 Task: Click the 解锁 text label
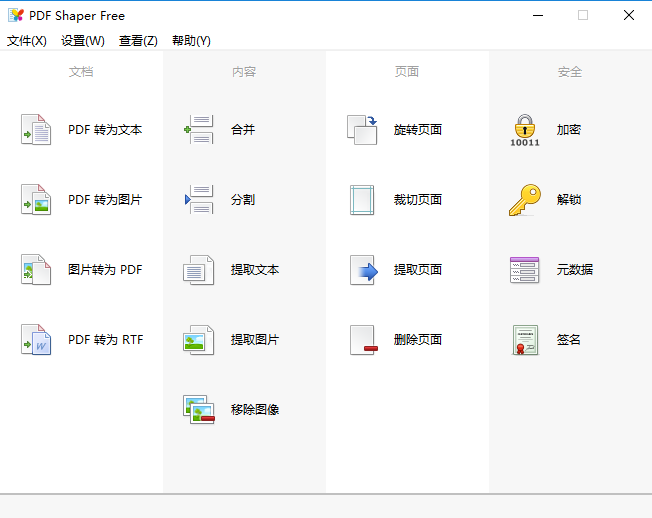click(x=569, y=200)
